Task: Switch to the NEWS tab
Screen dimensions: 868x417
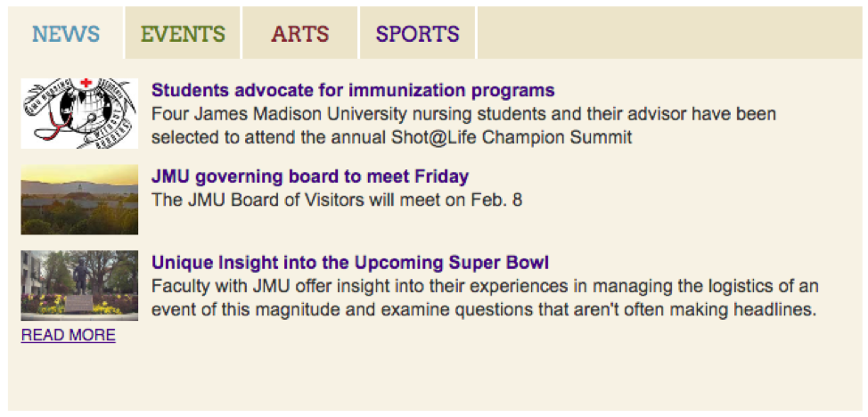Action: pyautogui.click(x=66, y=33)
